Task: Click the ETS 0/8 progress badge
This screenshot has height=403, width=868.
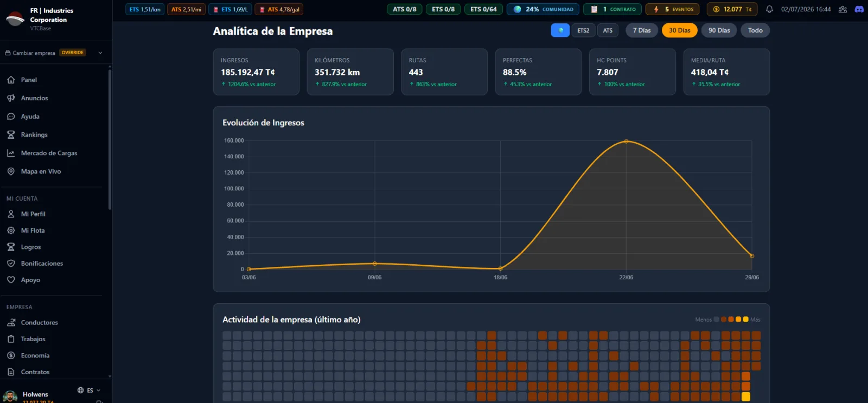Action: coord(443,9)
